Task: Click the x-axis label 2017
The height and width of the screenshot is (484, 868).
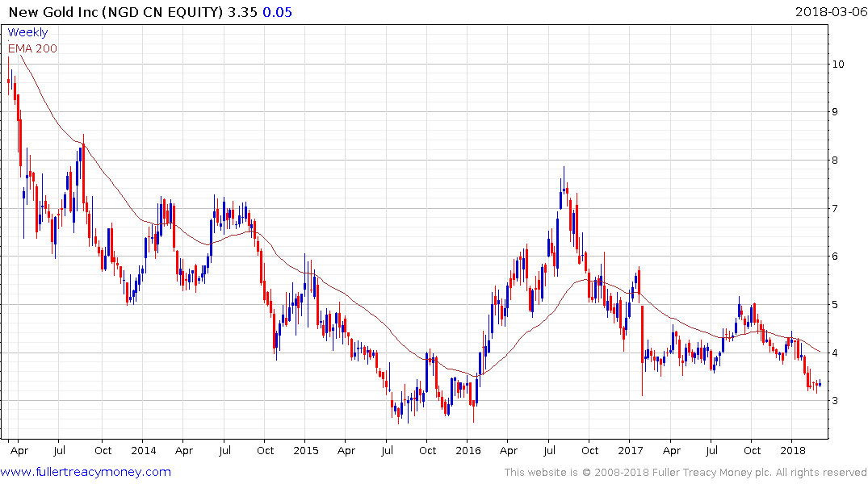Action: [631, 450]
